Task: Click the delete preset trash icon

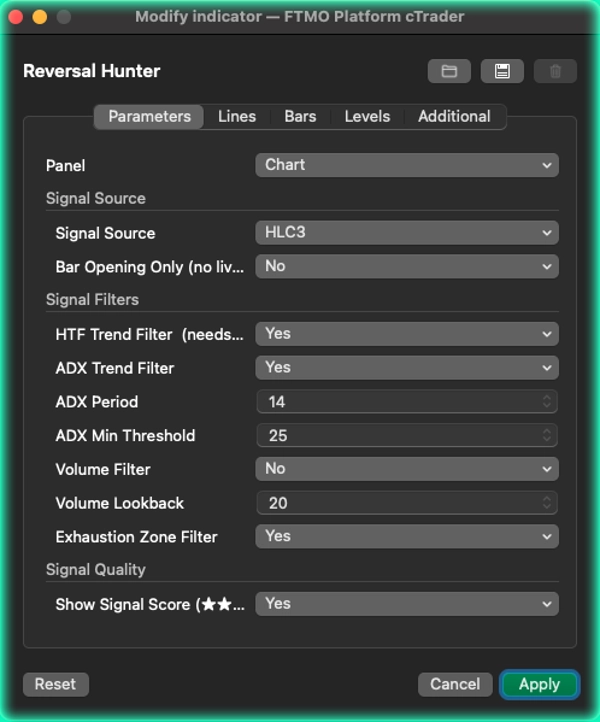Action: pos(555,71)
